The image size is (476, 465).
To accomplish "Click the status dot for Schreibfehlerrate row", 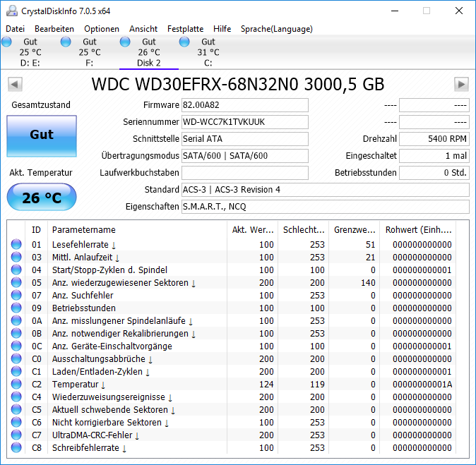I will [16, 447].
